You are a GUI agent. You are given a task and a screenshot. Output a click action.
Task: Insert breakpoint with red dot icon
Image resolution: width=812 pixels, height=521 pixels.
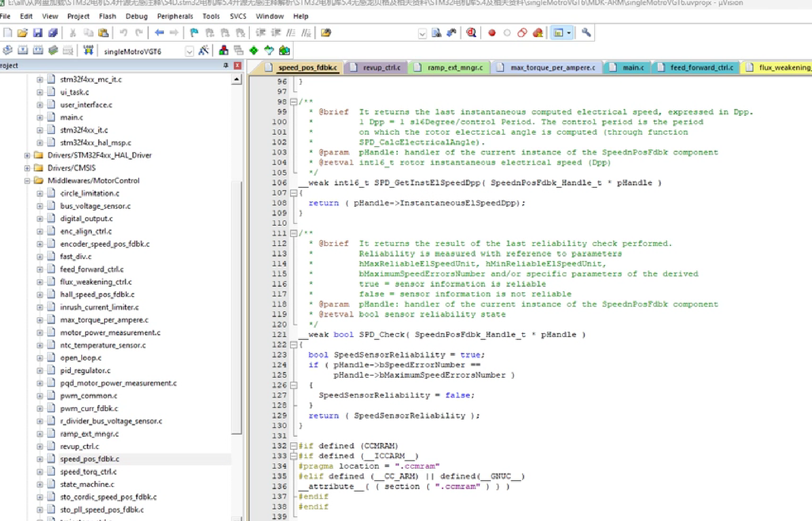(491, 33)
